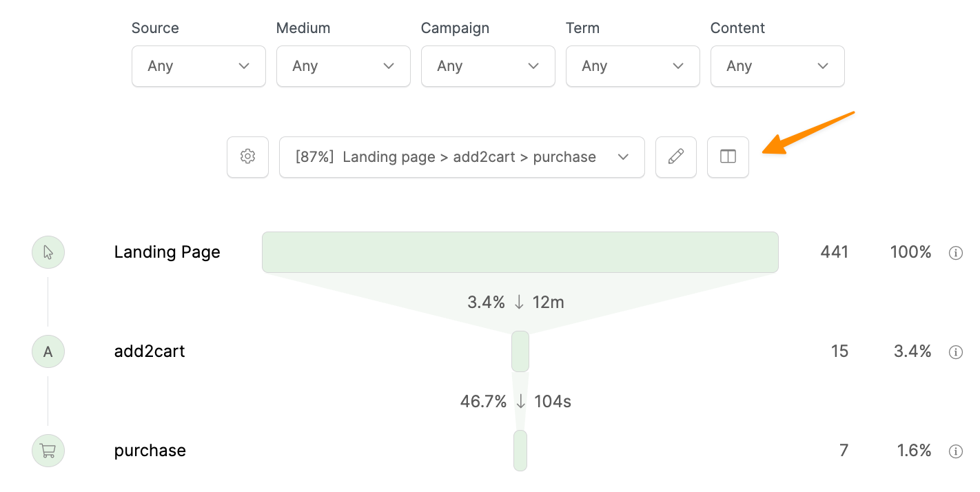This screenshot has width=980, height=492.
Task: Show info for purchase row
Action: (x=955, y=451)
